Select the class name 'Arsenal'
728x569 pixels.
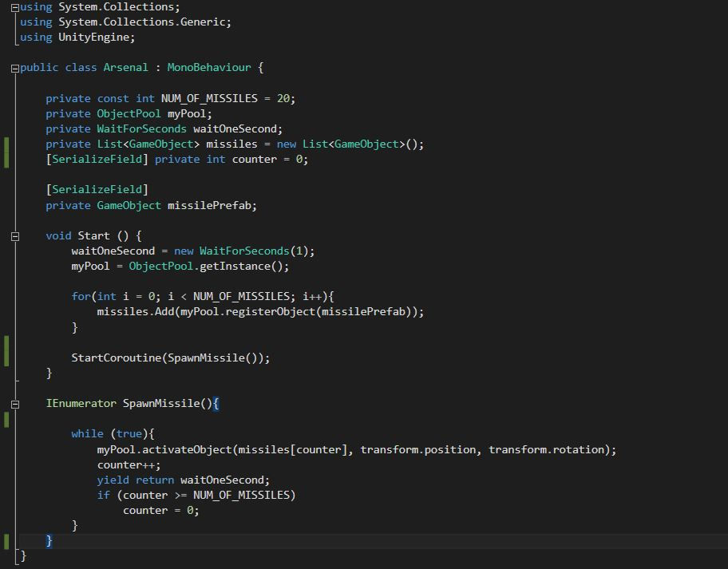tap(125, 67)
